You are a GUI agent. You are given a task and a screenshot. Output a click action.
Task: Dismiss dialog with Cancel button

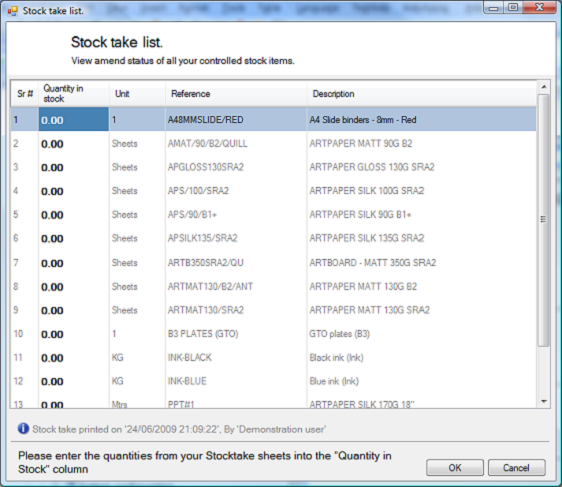click(516, 468)
